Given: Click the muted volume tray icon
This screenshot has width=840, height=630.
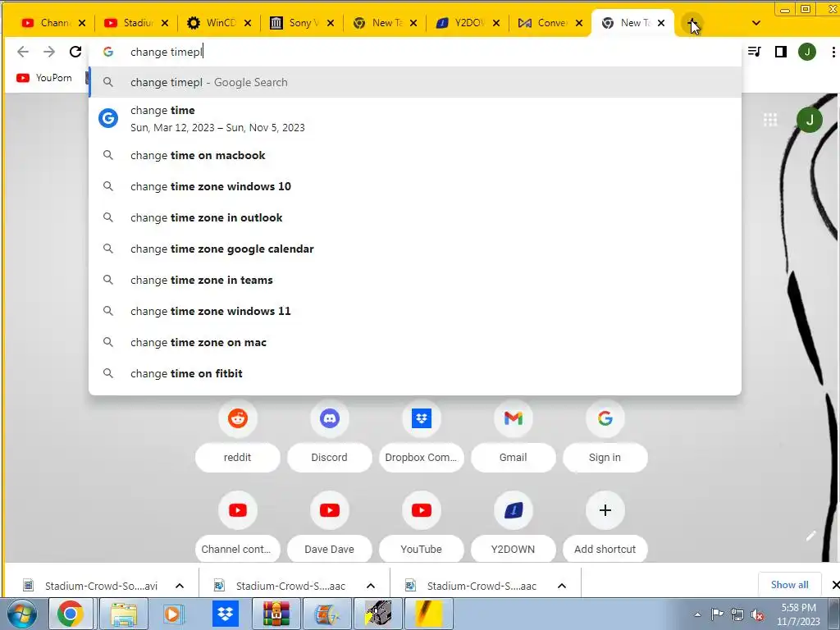Looking at the screenshot, I should pyautogui.click(x=757, y=615).
